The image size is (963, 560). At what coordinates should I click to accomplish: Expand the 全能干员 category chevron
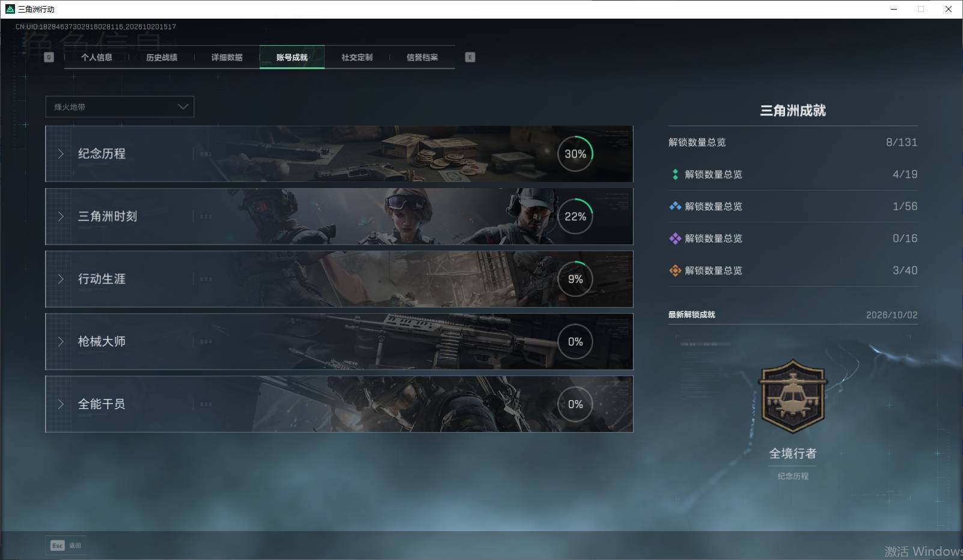tap(61, 404)
